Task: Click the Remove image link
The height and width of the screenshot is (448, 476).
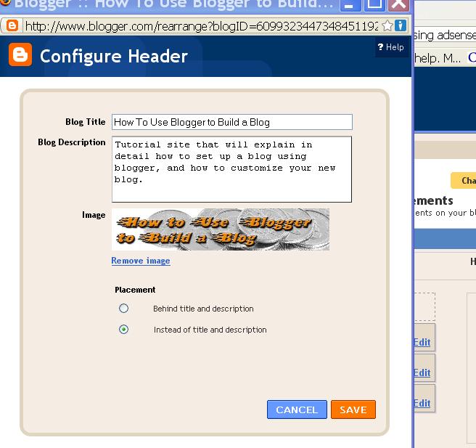Action: pos(141,261)
